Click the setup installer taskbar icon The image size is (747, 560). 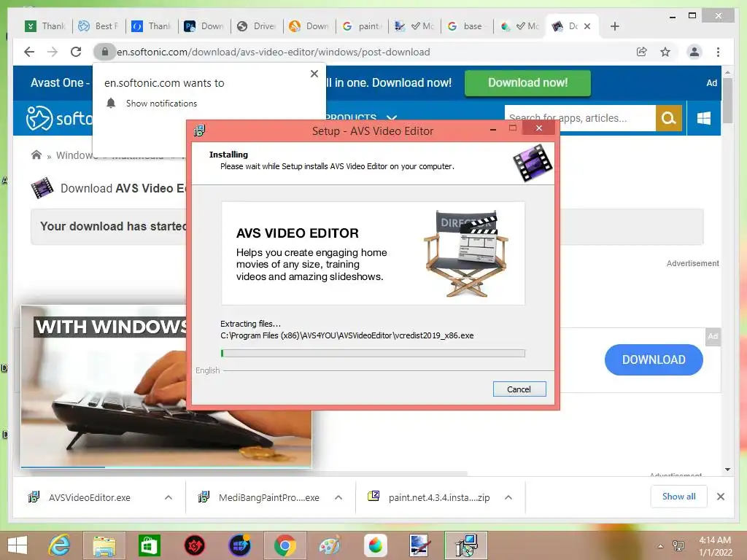tap(466, 545)
